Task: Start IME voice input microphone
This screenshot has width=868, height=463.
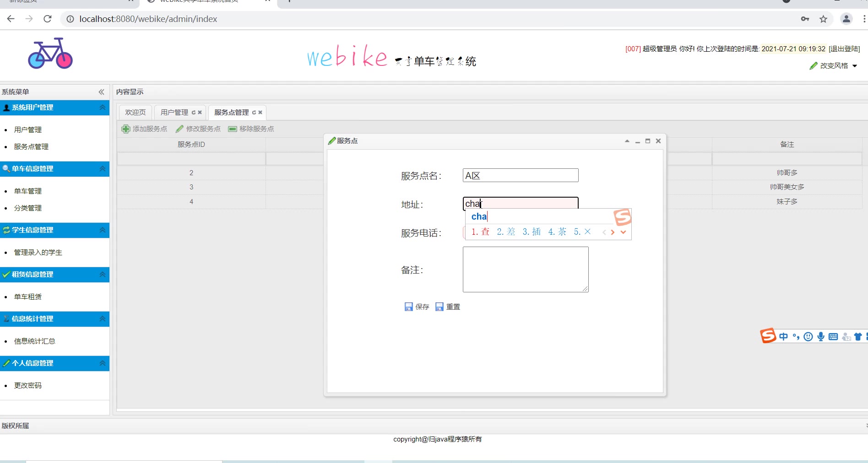Action: pyautogui.click(x=821, y=337)
